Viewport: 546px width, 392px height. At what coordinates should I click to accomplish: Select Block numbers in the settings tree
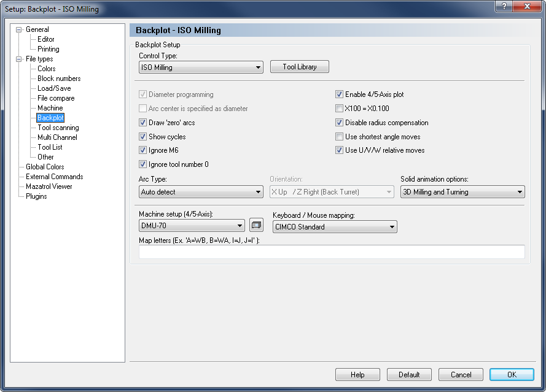pos(59,79)
